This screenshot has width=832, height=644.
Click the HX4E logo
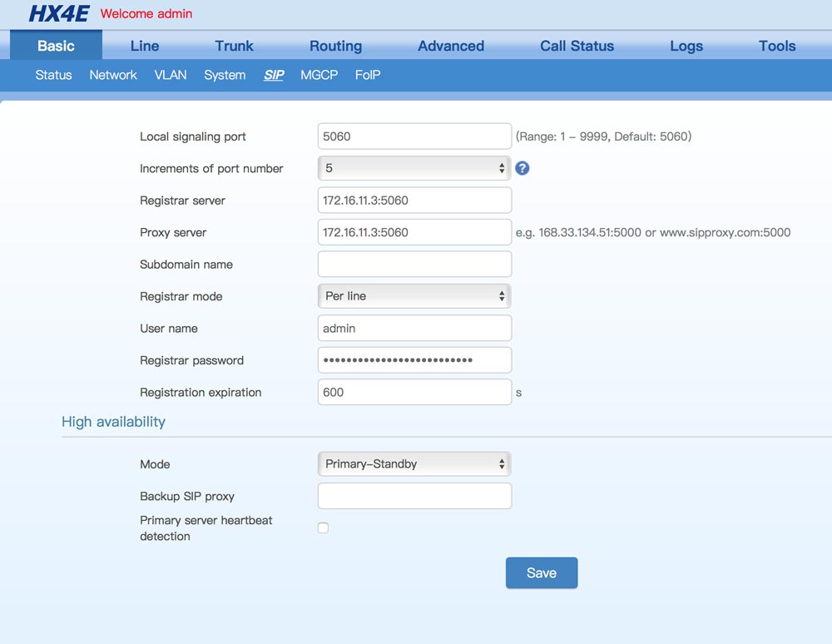pos(58,14)
